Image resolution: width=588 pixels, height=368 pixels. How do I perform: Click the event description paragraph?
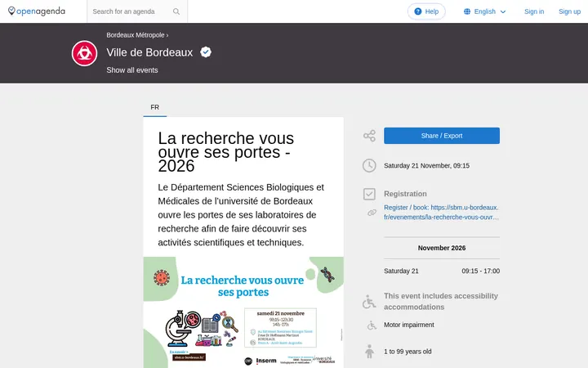click(x=241, y=215)
